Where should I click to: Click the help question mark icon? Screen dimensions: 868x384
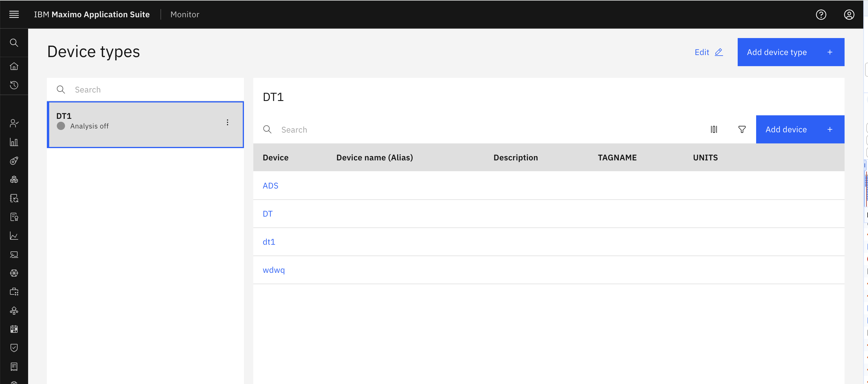(821, 14)
